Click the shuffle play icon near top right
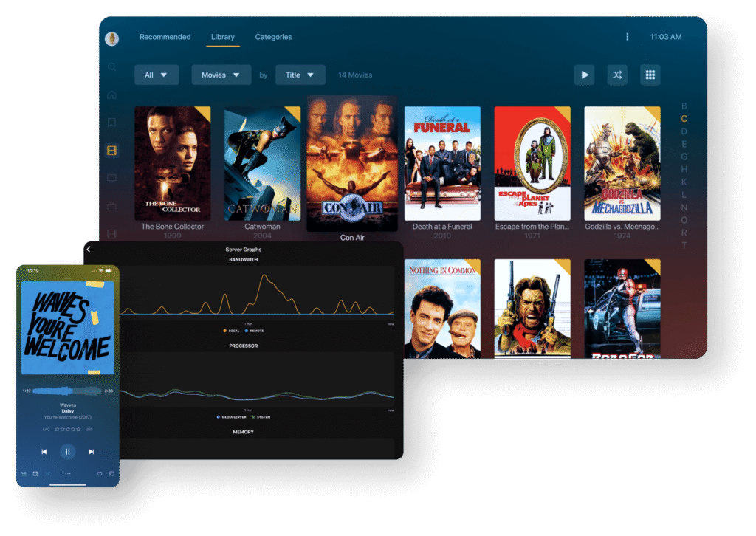Image resolution: width=756 pixels, height=536 pixels. (x=616, y=75)
